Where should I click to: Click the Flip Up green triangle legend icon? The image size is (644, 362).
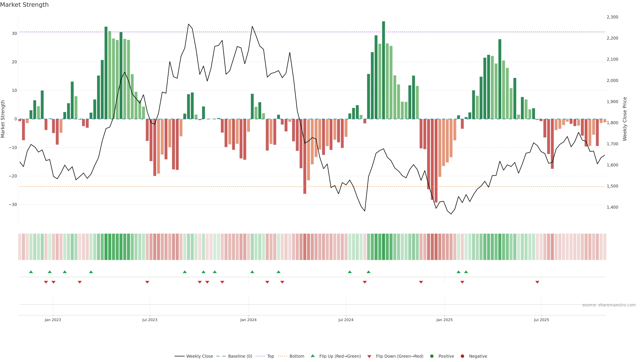click(312, 356)
